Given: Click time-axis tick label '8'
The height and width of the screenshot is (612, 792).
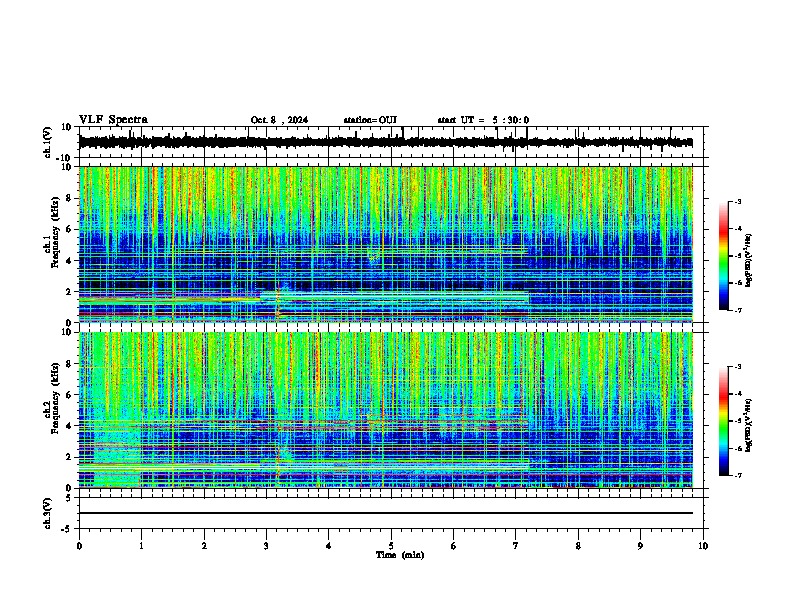Looking at the screenshot, I should click(578, 546).
